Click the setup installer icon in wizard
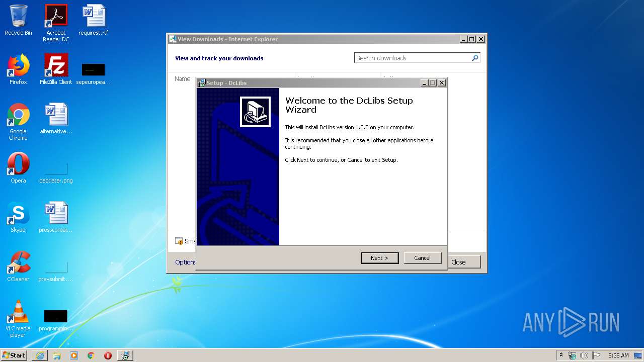 point(255,112)
